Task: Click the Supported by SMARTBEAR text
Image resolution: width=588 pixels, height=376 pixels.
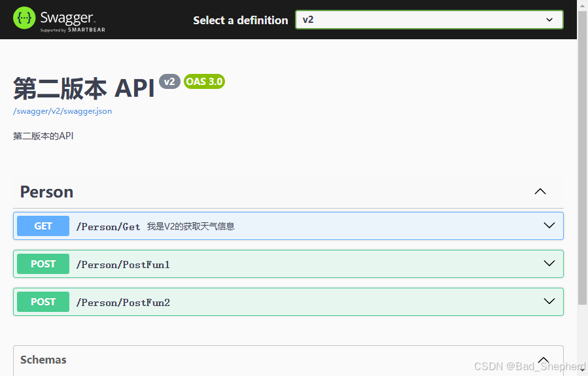Action: coord(73,30)
